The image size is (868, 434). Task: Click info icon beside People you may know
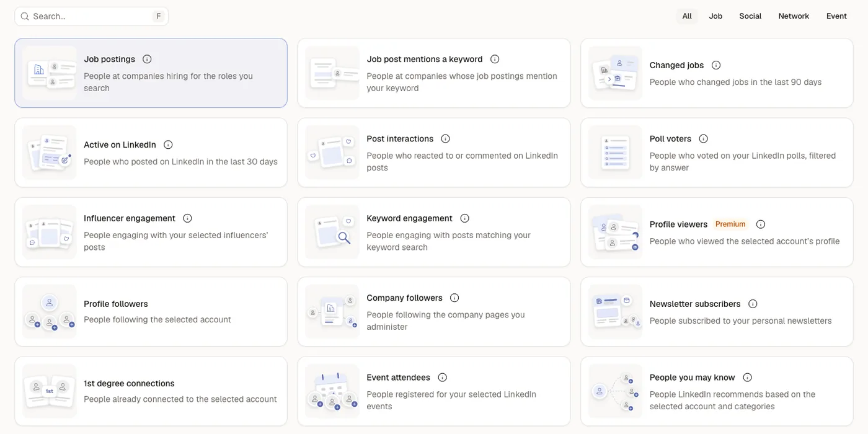coord(747,378)
